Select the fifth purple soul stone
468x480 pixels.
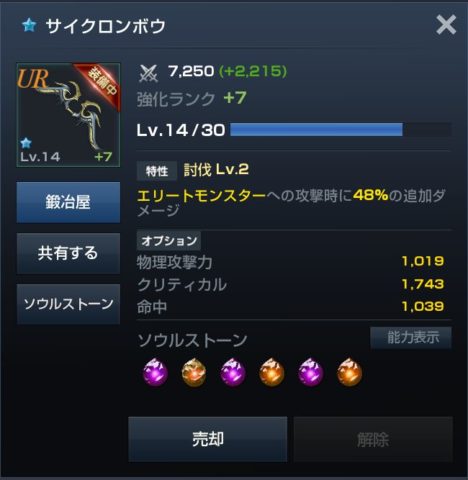pos(311,372)
